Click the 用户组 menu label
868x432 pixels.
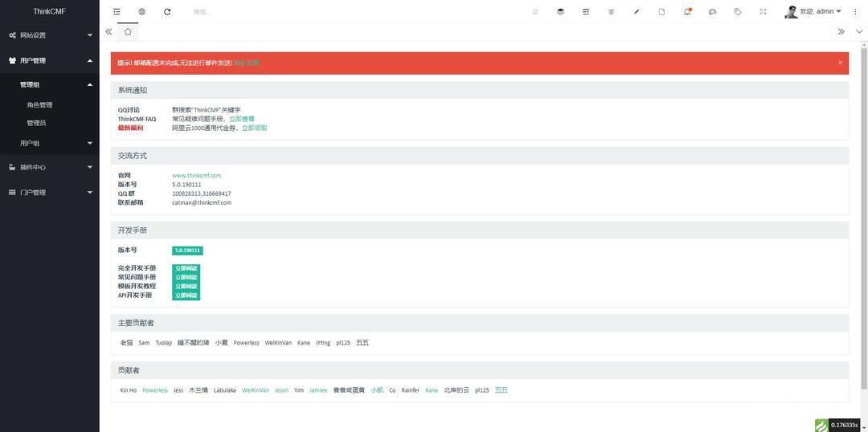click(30, 143)
